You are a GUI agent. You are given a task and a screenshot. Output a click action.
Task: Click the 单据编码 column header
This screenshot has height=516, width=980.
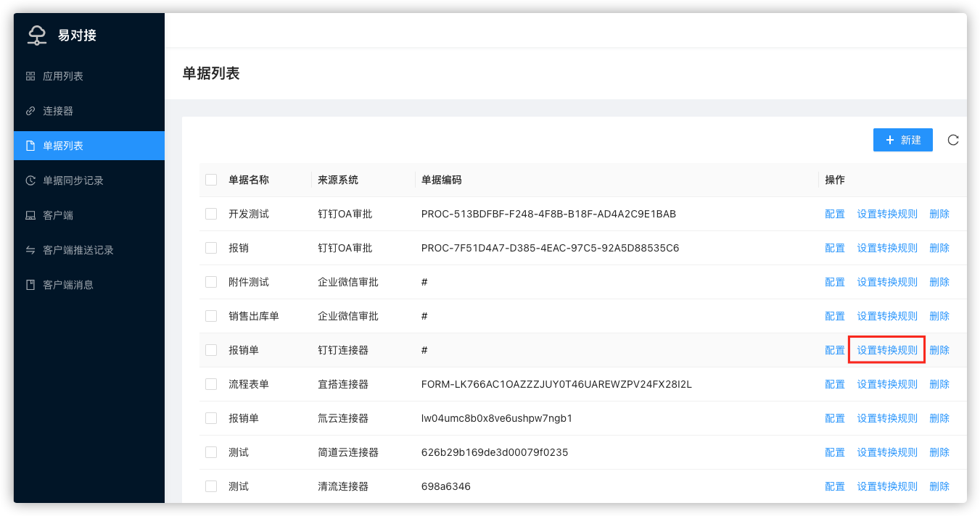(x=441, y=180)
